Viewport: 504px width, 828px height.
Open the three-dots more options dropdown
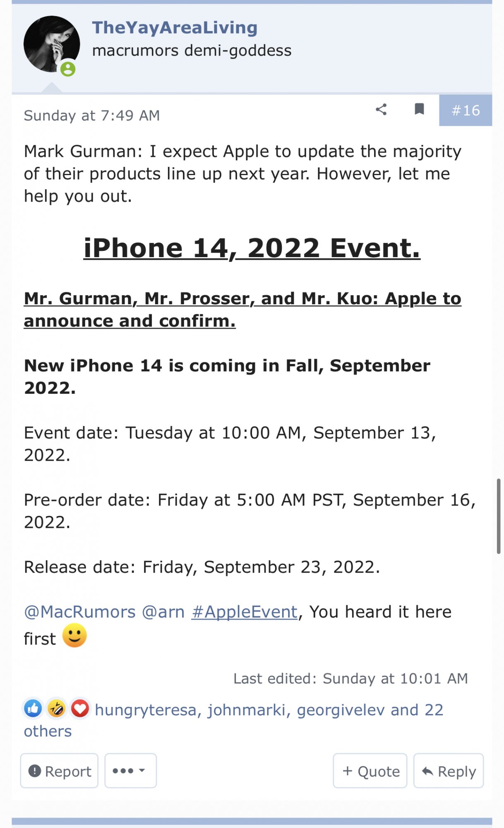click(130, 770)
